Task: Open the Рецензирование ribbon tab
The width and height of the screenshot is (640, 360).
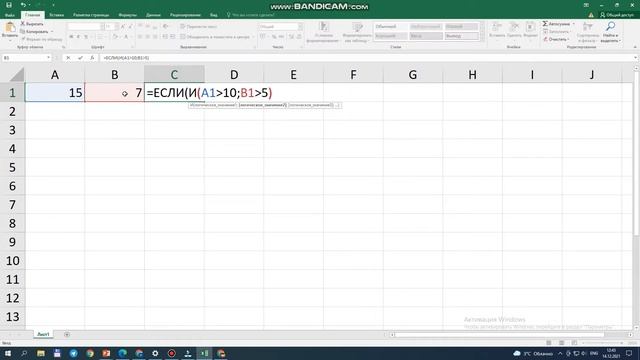Action: [185, 15]
